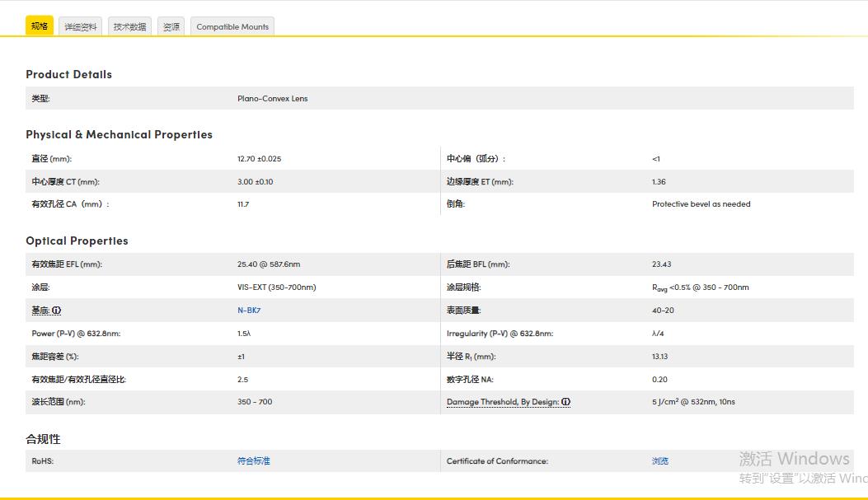868x500 pixels.
Task: Click the VIS-EXT (350-700nm) coating value
Action: pyautogui.click(x=276, y=287)
